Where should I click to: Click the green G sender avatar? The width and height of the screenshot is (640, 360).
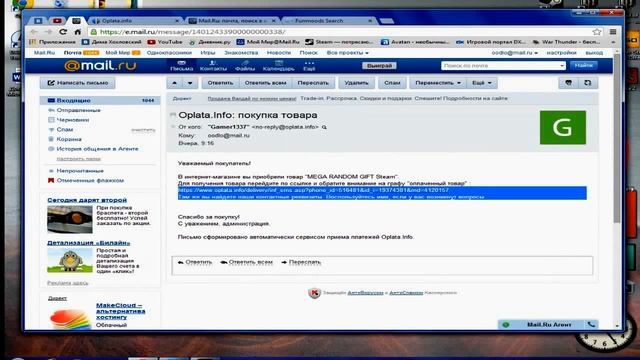tap(562, 127)
